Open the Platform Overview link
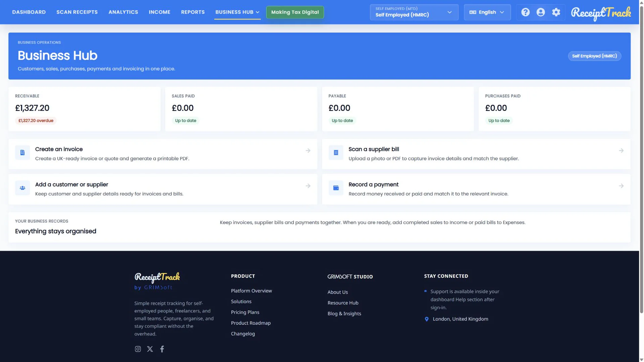The image size is (644, 362). click(x=251, y=291)
